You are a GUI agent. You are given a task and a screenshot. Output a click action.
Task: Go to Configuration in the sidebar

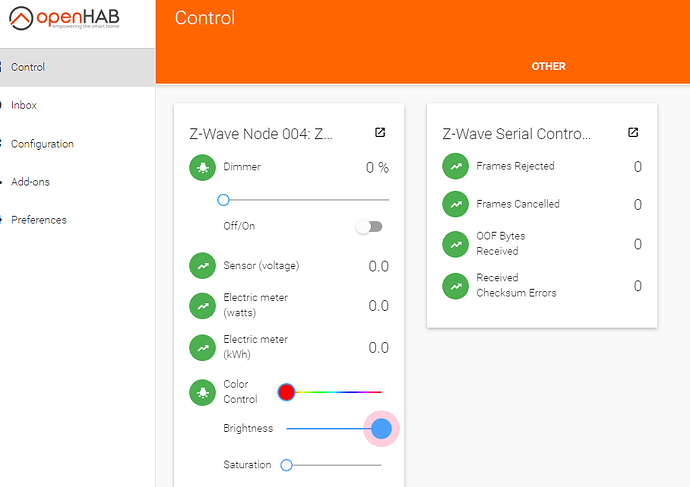pos(42,144)
